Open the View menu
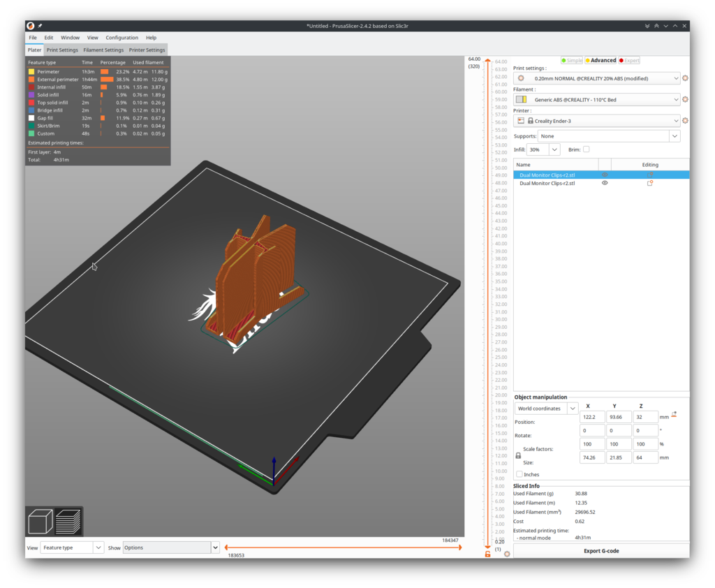 (x=93, y=38)
